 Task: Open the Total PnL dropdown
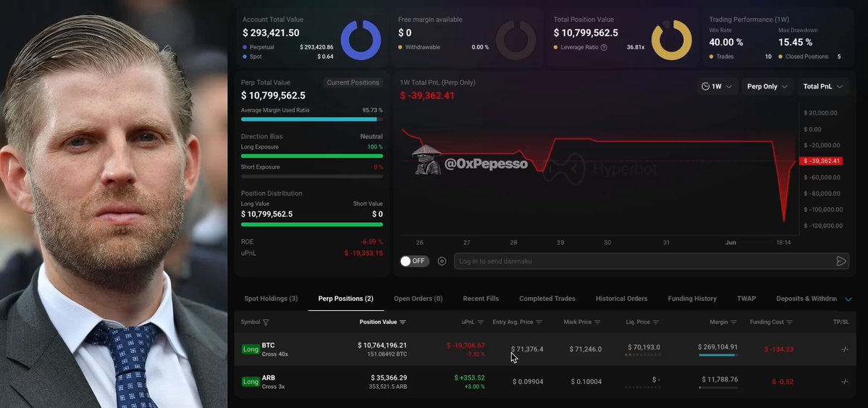pyautogui.click(x=822, y=86)
